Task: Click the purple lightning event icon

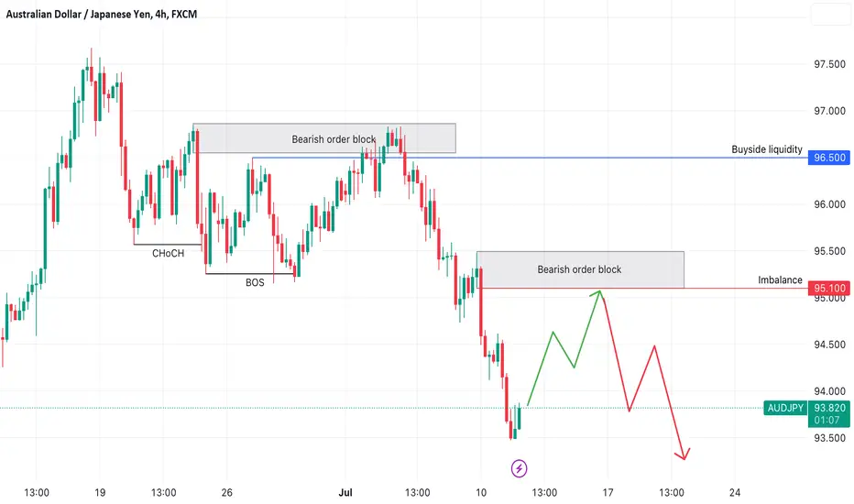Action: click(519, 468)
